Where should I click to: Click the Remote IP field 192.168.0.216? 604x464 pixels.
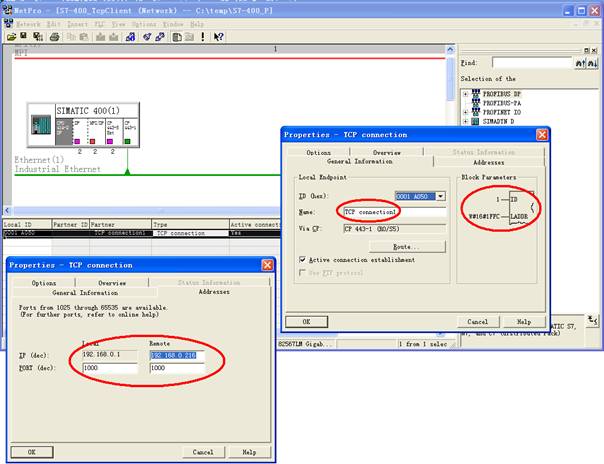pos(177,355)
